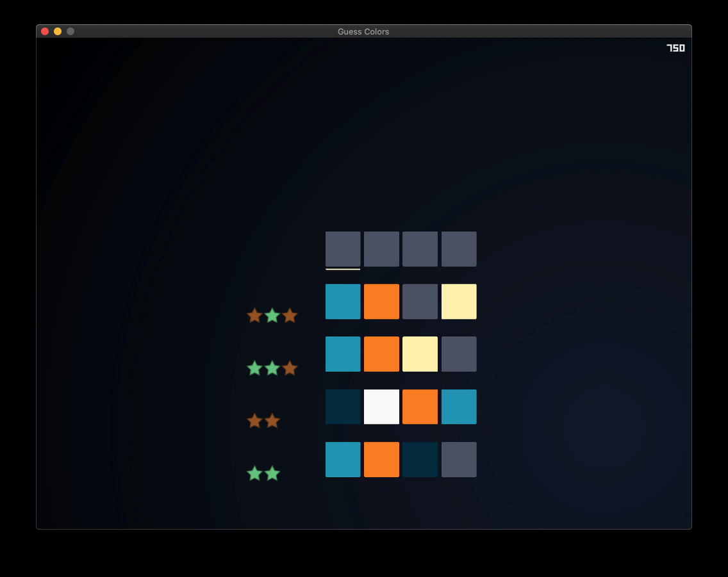The width and height of the screenshot is (728, 577).
Task: Select the dark navy swatch in the bottom guess
Action: [420, 459]
